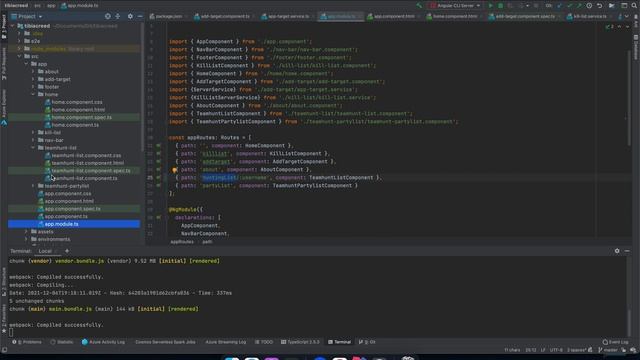
Task: Open the Search Everywhere magnifier icon
Action: 635,6
